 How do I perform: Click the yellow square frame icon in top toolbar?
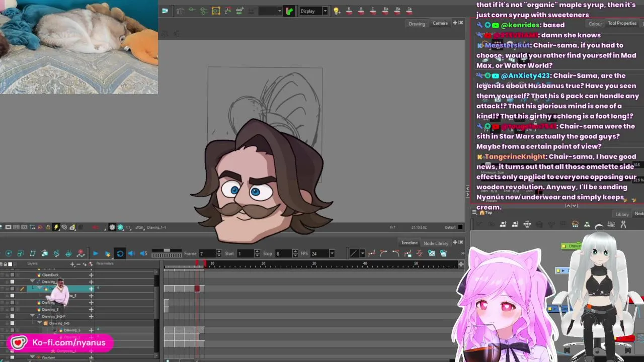(x=216, y=11)
